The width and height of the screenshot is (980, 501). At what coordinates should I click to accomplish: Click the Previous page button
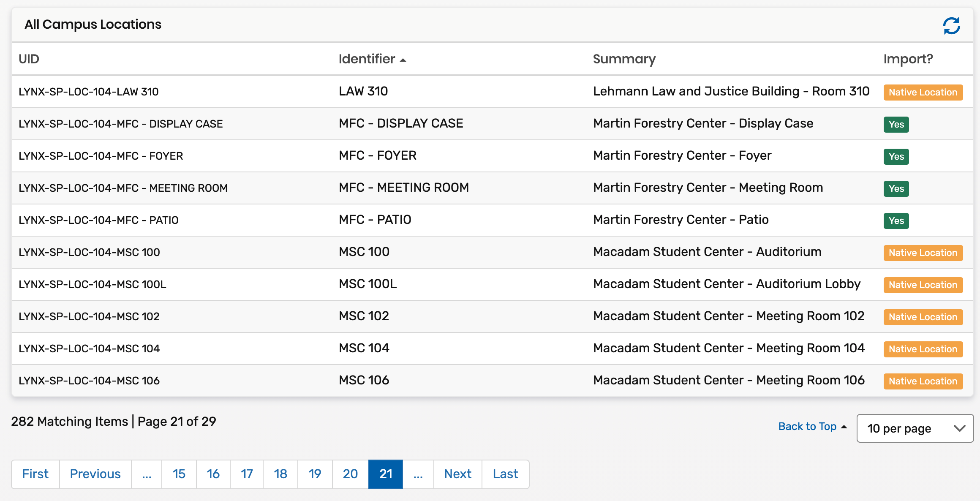click(95, 474)
